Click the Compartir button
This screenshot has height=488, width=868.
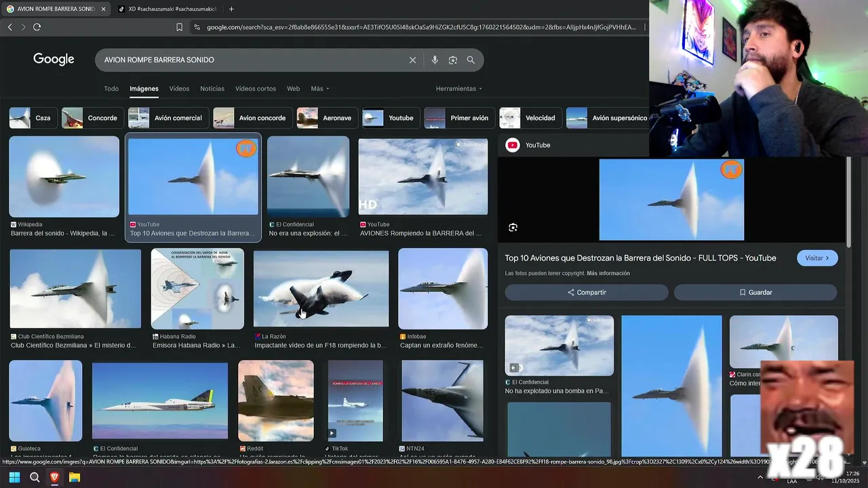(x=587, y=292)
